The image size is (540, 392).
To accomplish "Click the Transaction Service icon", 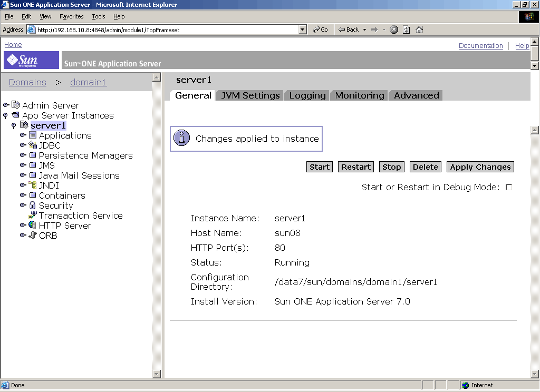I will tap(33, 215).
